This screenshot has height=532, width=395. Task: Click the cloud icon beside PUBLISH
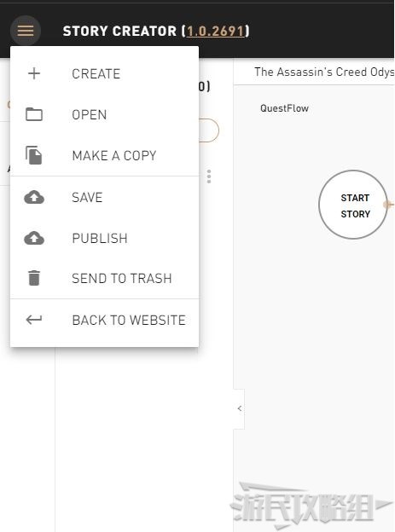pyautogui.click(x=34, y=238)
